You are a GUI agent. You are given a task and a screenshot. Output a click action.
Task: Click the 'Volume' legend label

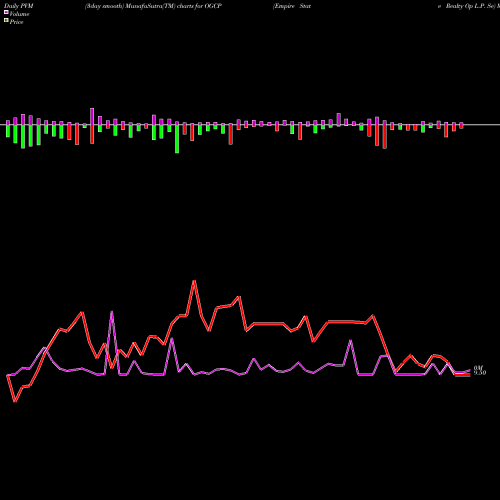(19, 14)
